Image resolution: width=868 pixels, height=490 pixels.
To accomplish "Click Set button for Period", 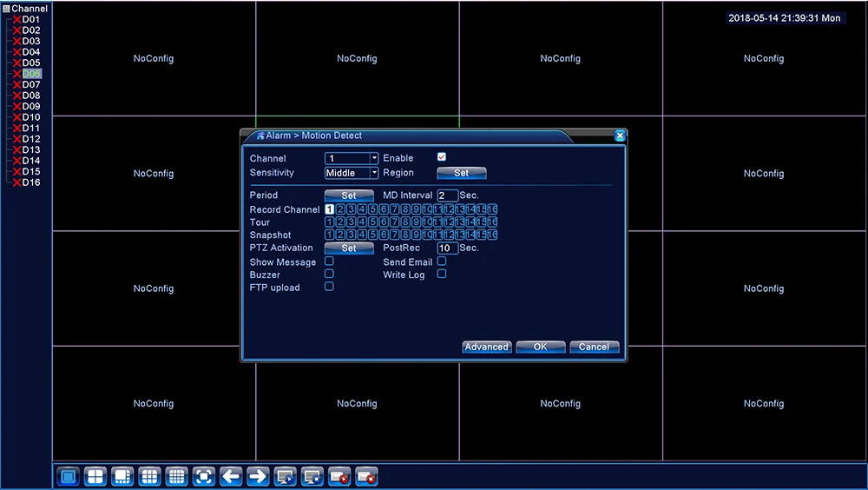I will (349, 195).
